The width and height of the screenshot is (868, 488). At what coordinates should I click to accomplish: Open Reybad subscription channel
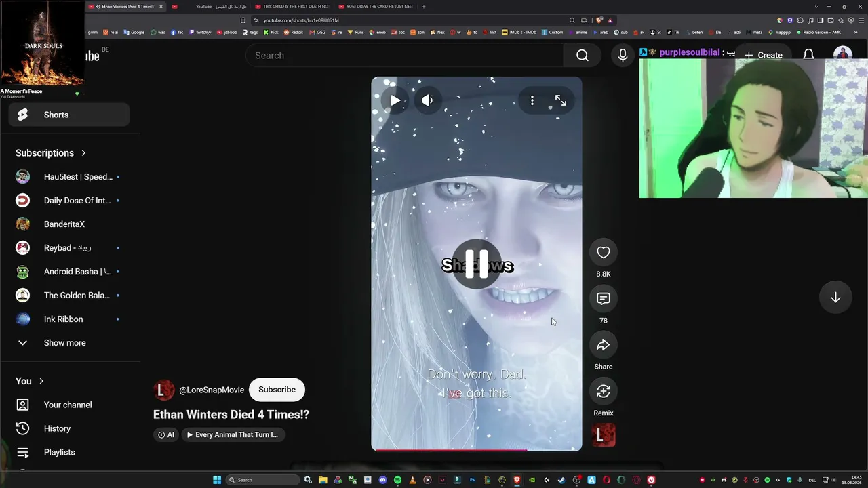tap(68, 248)
